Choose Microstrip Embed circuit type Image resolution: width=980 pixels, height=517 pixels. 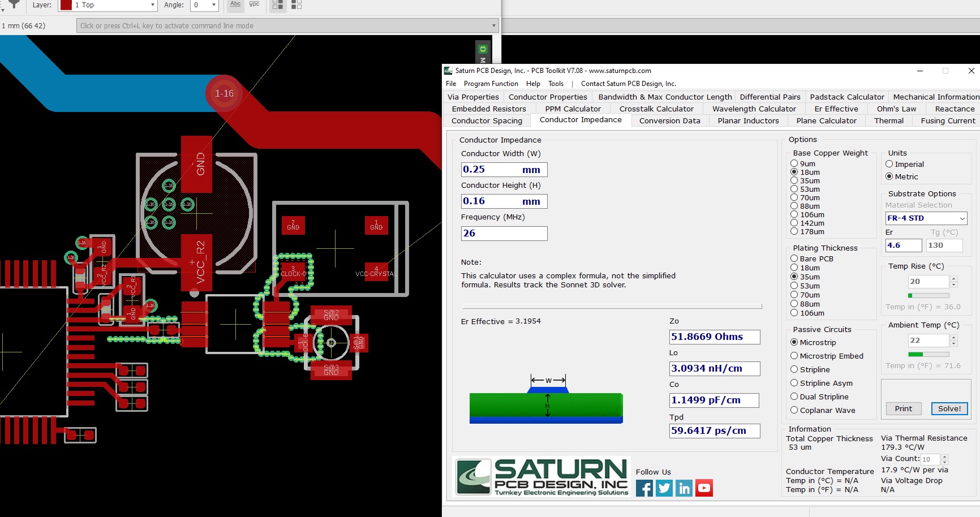coord(794,356)
